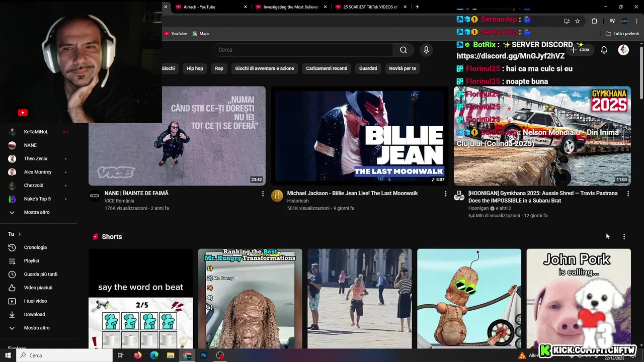Open Shorts shelf three-dot menu
Screen dimensions: 644x362
tap(624, 237)
